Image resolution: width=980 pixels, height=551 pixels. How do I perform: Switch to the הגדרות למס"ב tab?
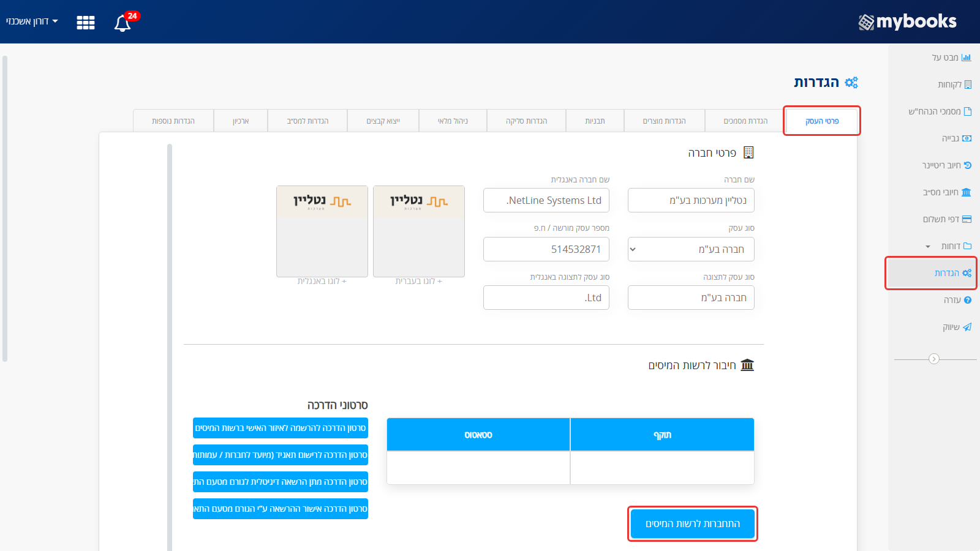[x=307, y=121]
